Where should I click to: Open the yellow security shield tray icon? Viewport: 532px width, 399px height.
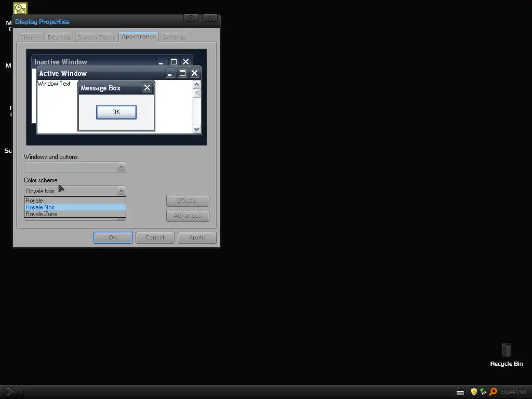pos(474,392)
